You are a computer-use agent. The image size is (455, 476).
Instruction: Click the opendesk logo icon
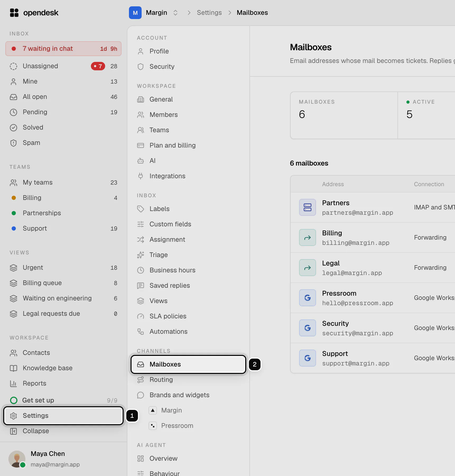tap(14, 13)
